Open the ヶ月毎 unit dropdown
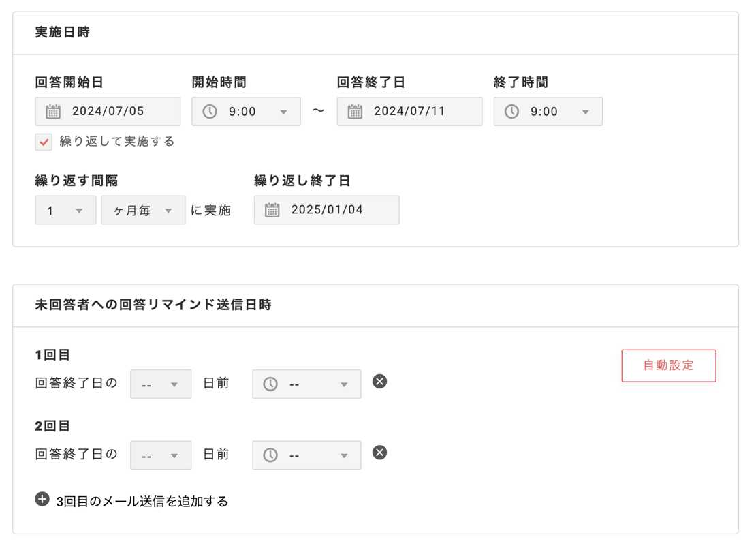 tap(142, 210)
